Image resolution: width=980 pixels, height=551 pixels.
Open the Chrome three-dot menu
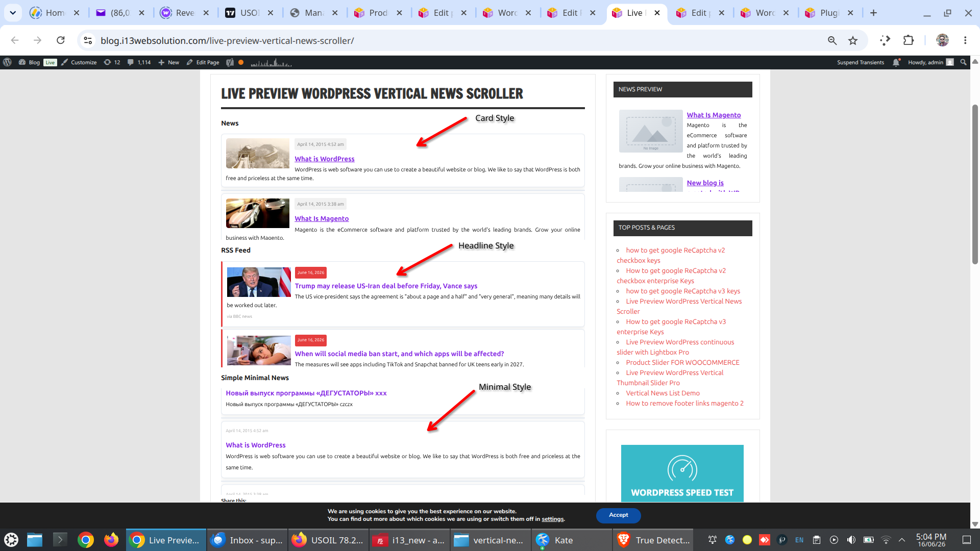(965, 40)
